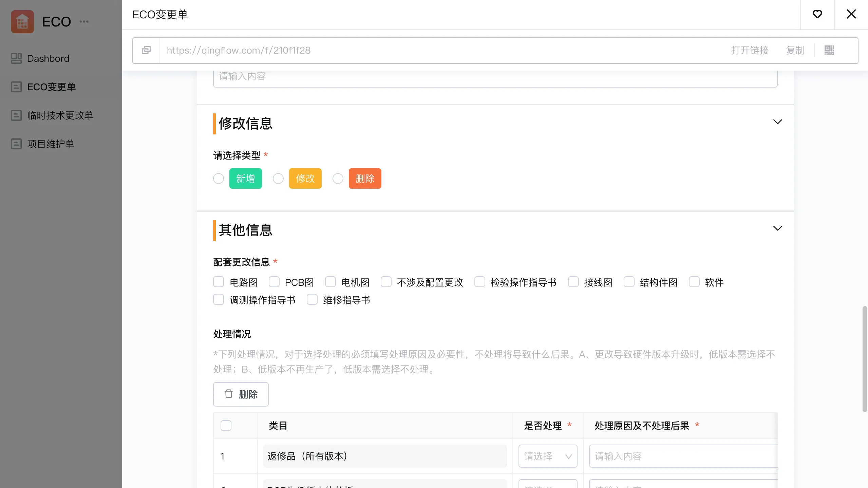
Task: Select the 修改 radio option
Action: 278,179
